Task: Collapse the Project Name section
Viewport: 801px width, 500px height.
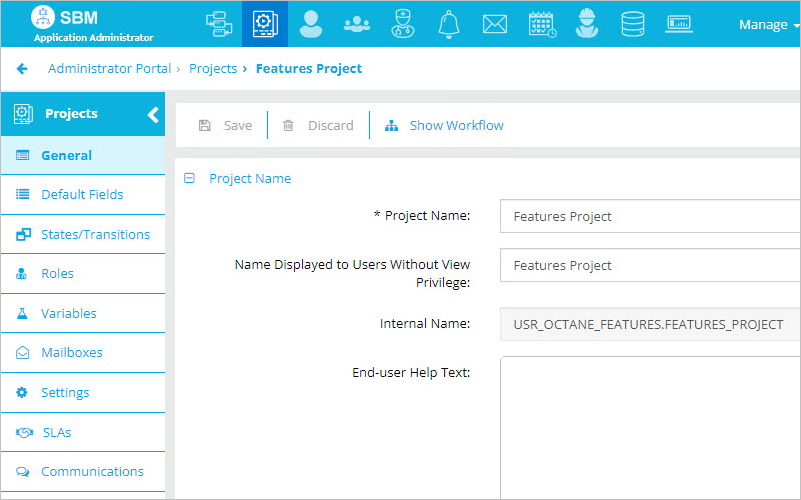Action: [189, 178]
